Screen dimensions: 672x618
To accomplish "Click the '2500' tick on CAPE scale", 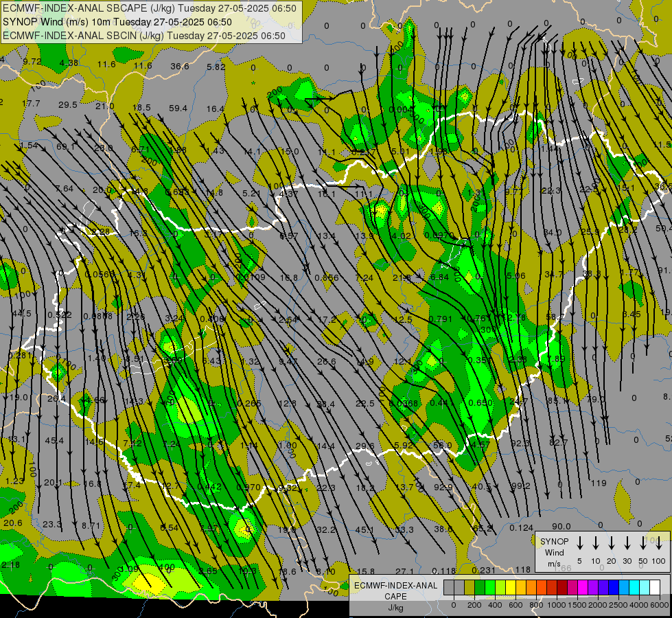I will pyautogui.click(x=618, y=605).
